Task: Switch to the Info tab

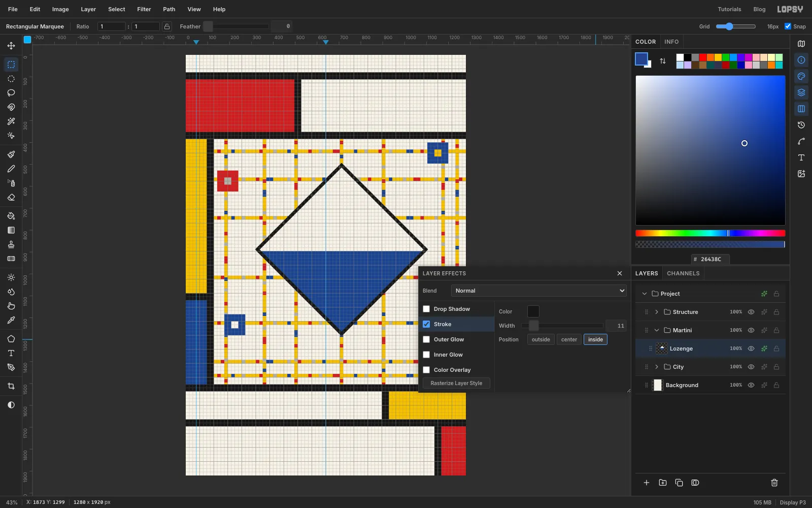Action: (x=671, y=42)
